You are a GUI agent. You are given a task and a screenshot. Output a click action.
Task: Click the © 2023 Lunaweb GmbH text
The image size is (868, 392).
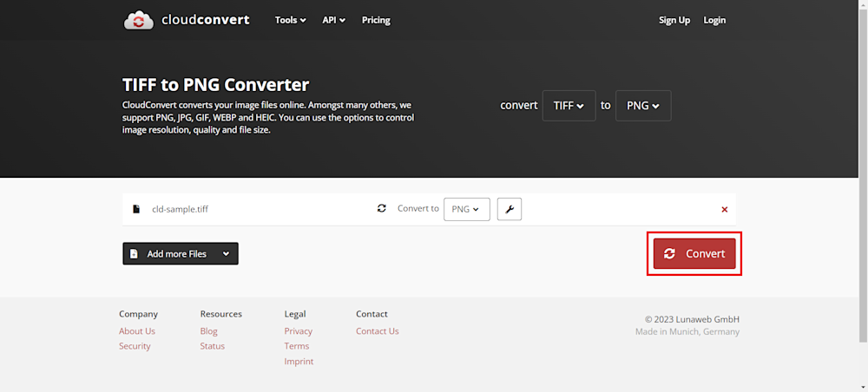(692, 319)
